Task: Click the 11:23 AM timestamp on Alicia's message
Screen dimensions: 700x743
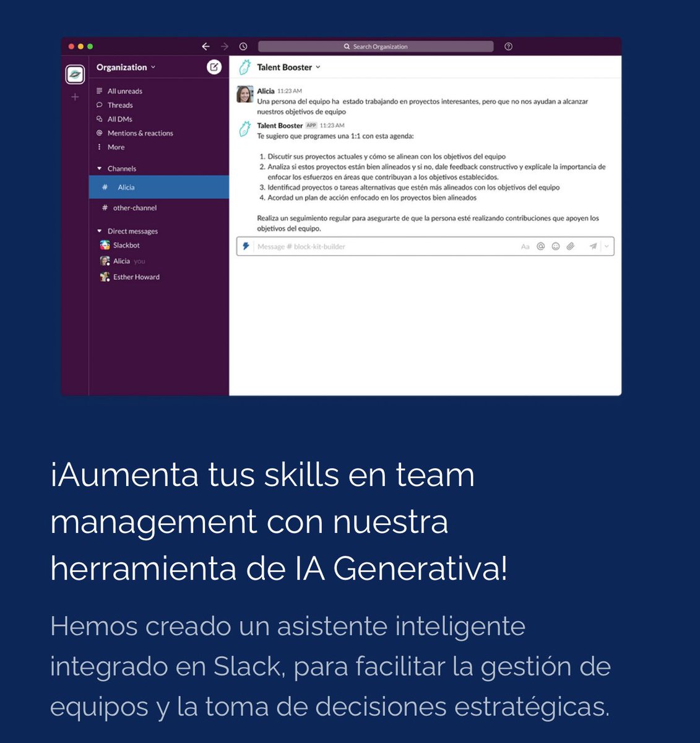Action: tap(290, 91)
